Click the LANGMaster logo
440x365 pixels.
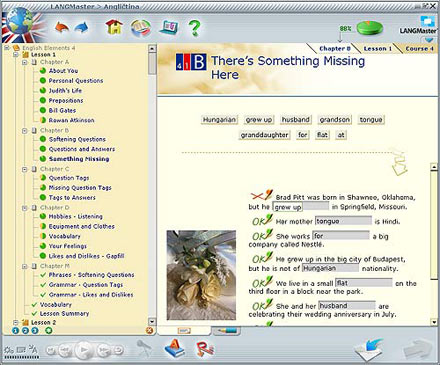click(419, 26)
